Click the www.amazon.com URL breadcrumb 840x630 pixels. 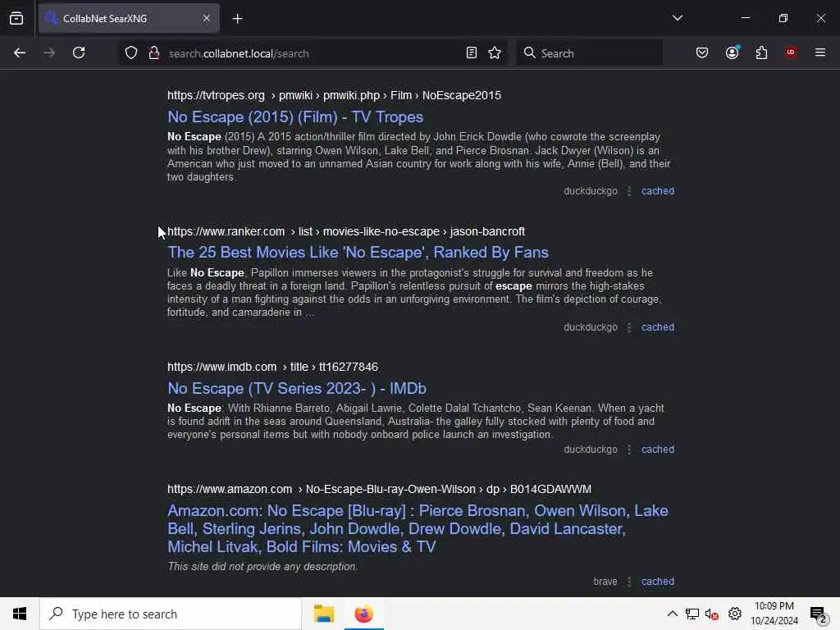click(379, 489)
